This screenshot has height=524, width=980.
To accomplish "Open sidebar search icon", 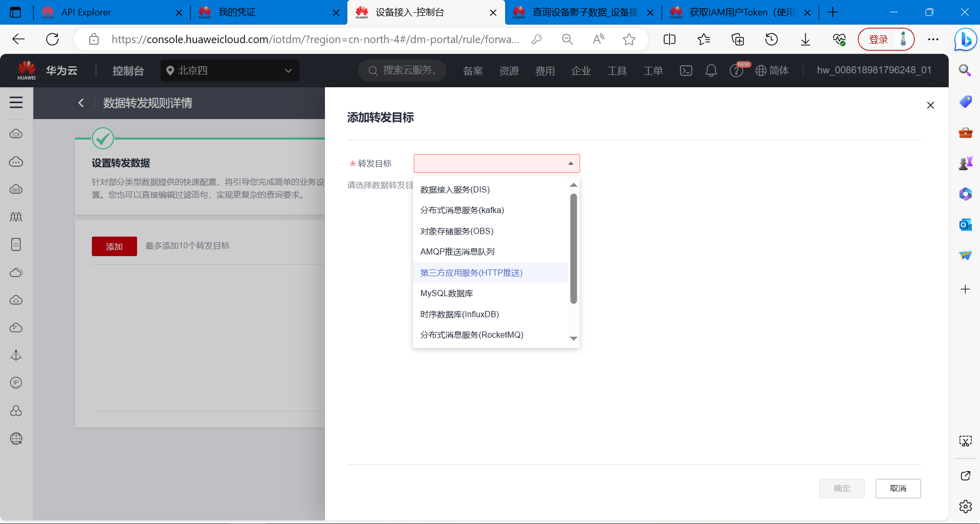I will pyautogui.click(x=965, y=70).
